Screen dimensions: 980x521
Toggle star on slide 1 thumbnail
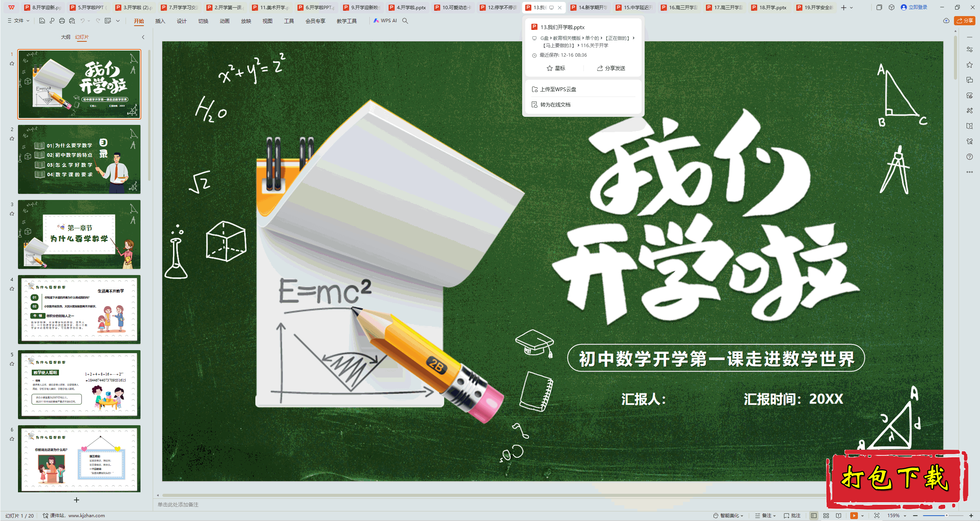[12, 64]
